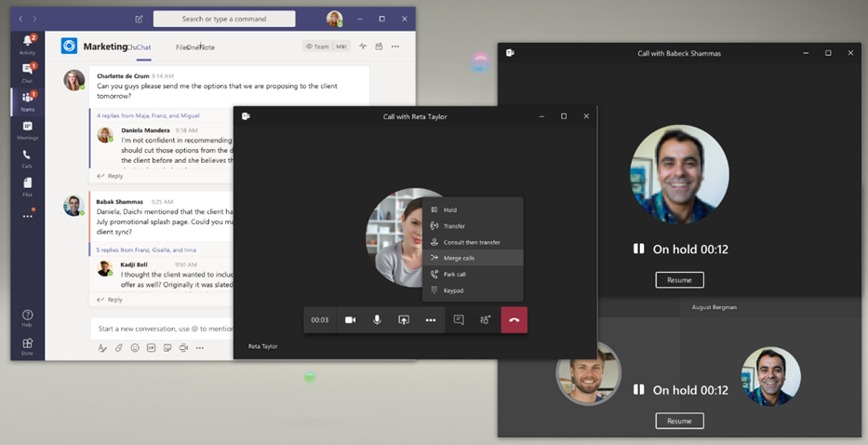Select Hold from the call menu
Viewport: 868px width, 445px height.
point(449,210)
